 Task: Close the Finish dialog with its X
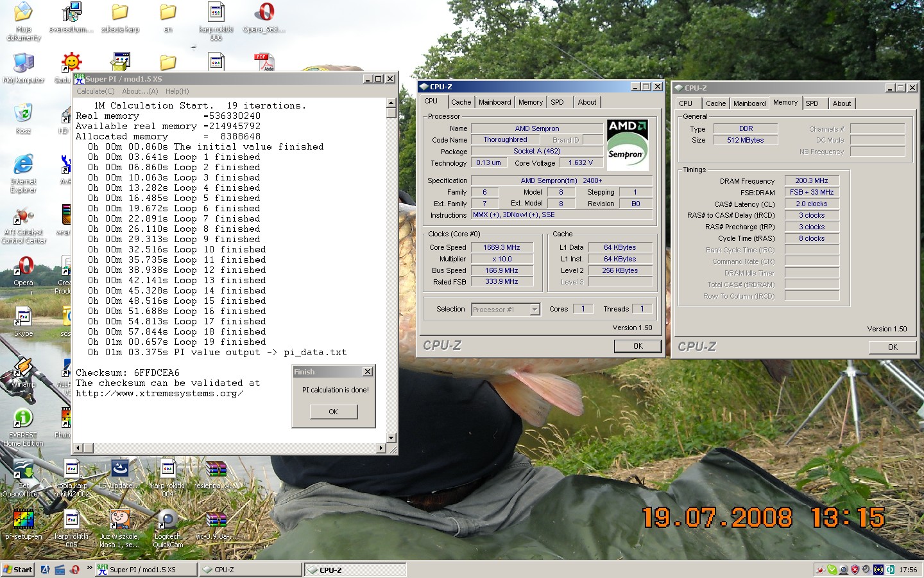coord(368,372)
